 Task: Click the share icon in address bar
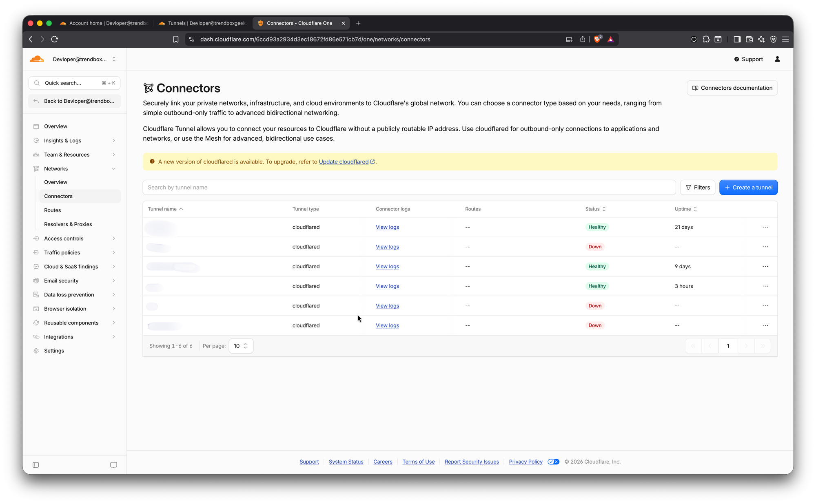[583, 39]
